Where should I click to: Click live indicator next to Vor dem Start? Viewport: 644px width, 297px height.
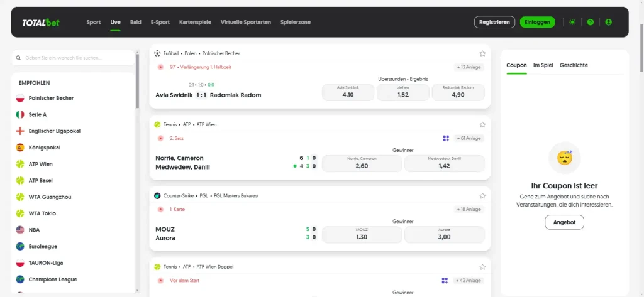[x=160, y=281]
